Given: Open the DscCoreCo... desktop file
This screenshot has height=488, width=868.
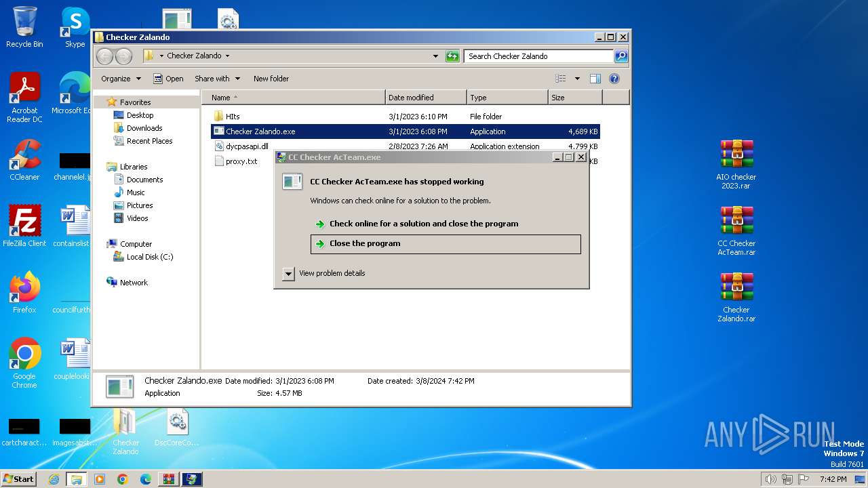Looking at the screenshot, I should [x=177, y=428].
